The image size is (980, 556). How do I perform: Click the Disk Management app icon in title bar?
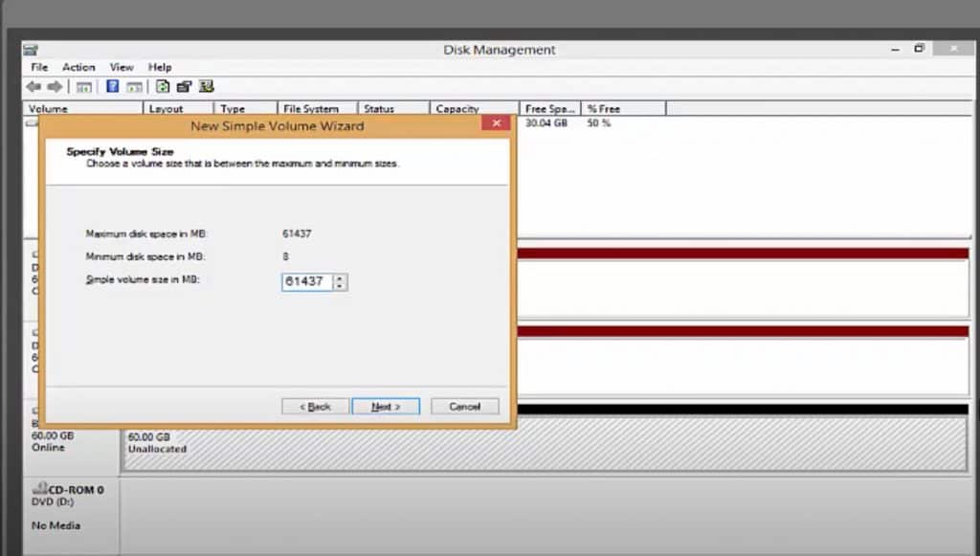coord(31,50)
